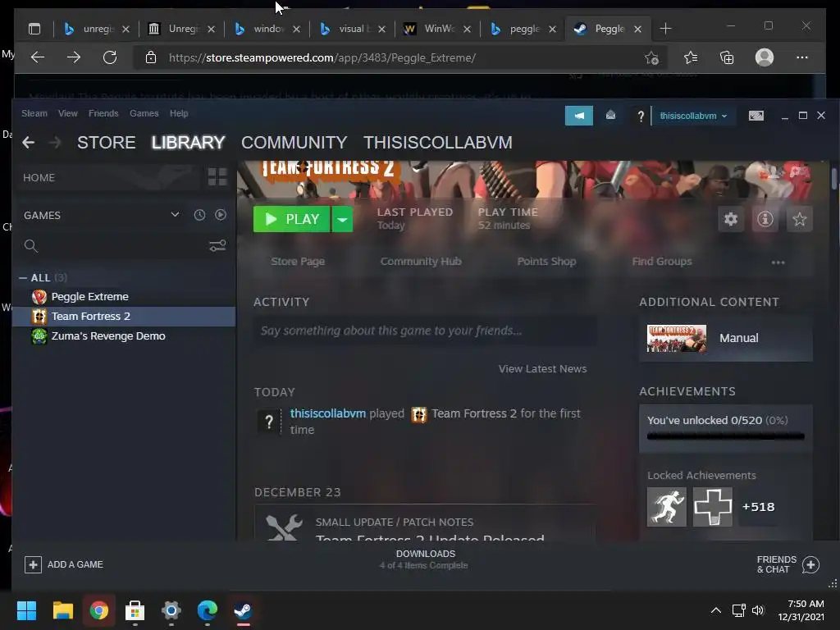Sort games by recent activity clock icon

pyautogui.click(x=199, y=215)
